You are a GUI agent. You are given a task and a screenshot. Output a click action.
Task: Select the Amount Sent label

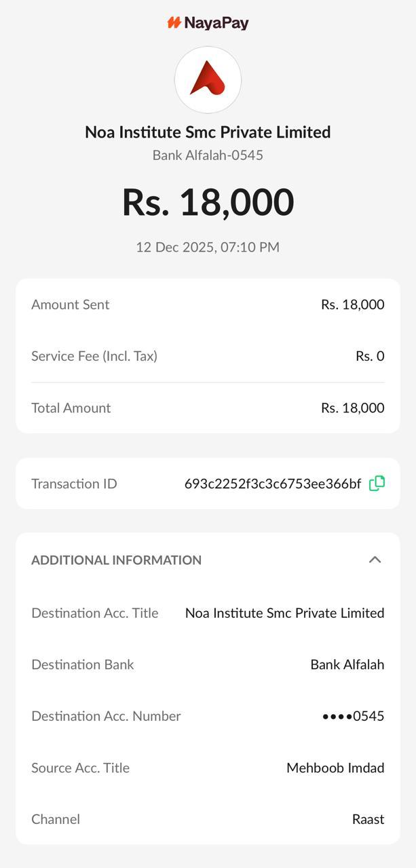70,304
